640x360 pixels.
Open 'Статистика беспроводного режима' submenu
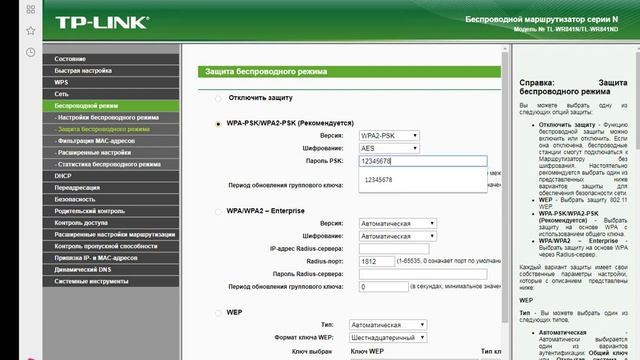pyautogui.click(x=111, y=164)
